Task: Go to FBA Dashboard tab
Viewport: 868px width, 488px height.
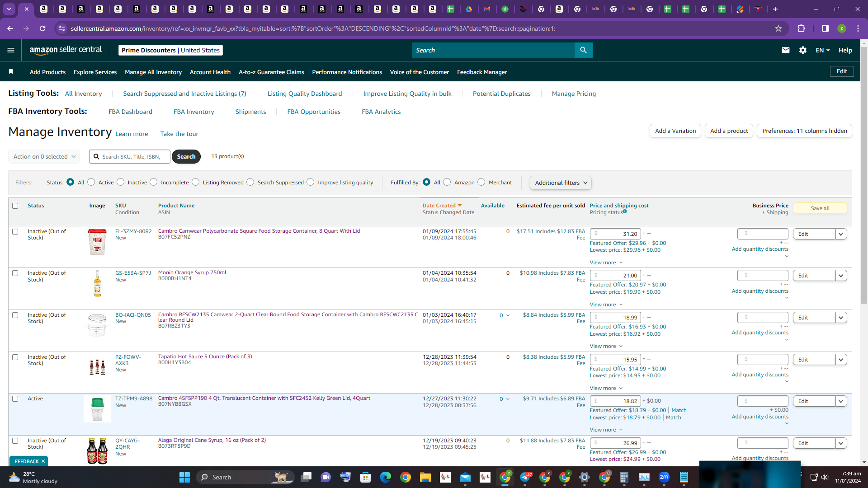Action: pyautogui.click(x=130, y=112)
